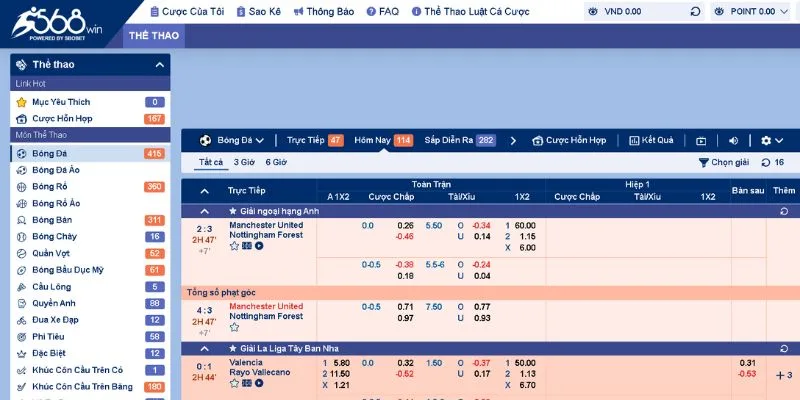Click the next arrow after Sắp Diễn Ra
Image resolution: width=800 pixels, height=400 pixels.
[513, 141]
